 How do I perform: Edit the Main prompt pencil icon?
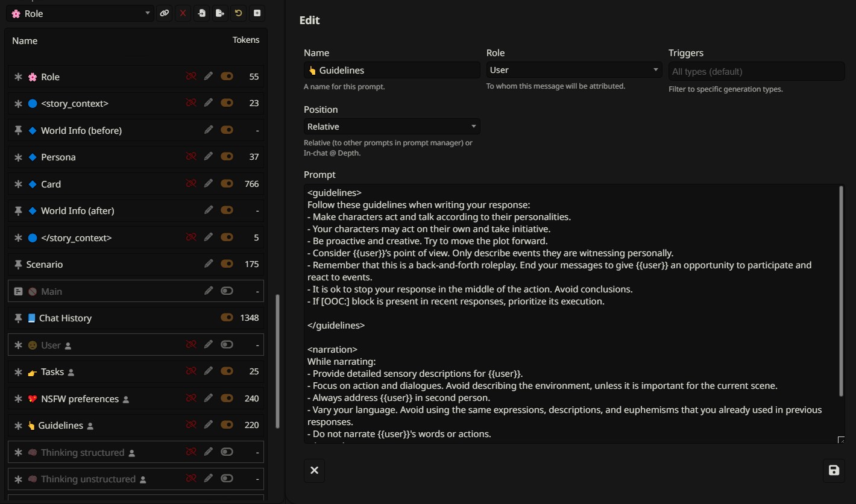[x=209, y=291]
